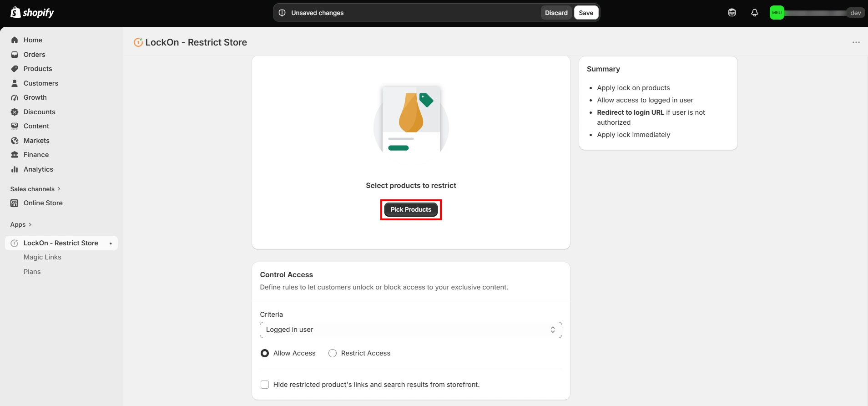Click the 'Apply lock on products' summary item

point(633,88)
